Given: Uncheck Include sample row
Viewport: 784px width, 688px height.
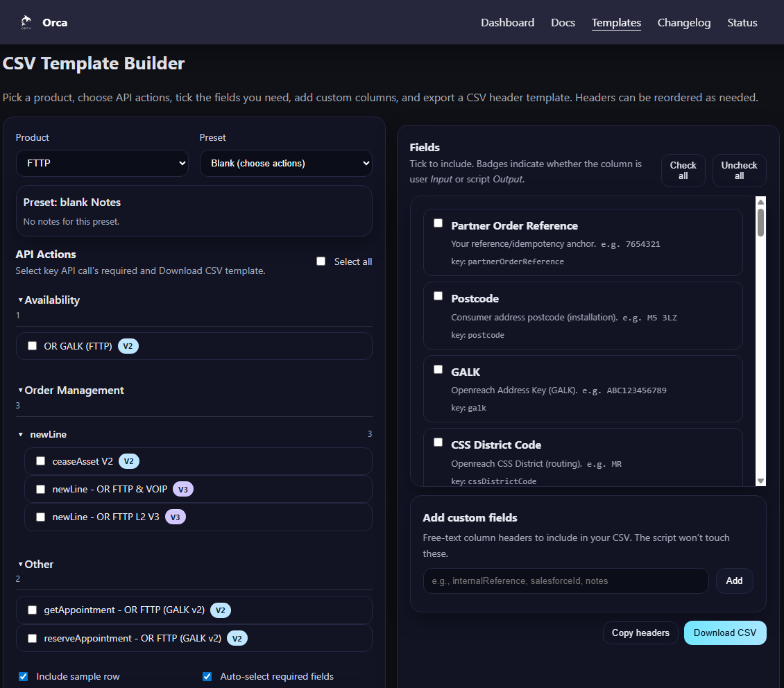Looking at the screenshot, I should tap(23, 676).
